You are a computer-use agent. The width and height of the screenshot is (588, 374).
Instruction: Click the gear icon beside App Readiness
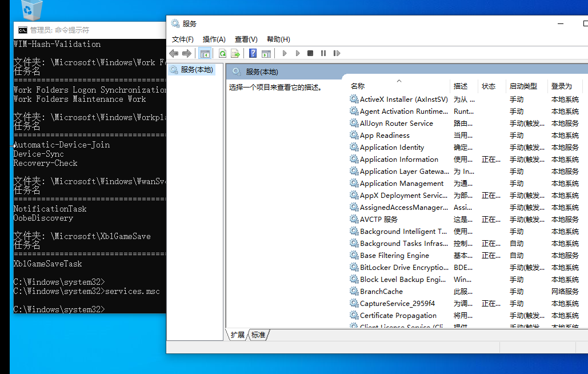click(354, 135)
